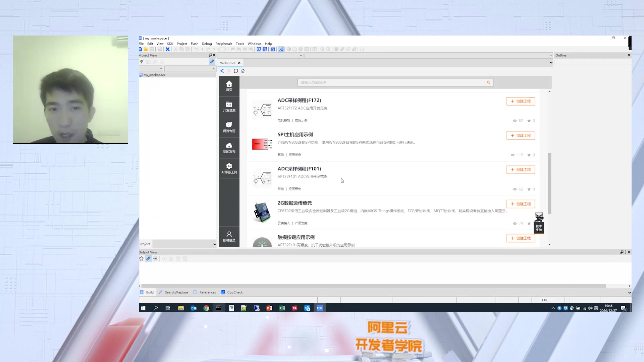This screenshot has width=644, height=362.
Task: Open the 我的发布 sidebar icon
Action: pyautogui.click(x=229, y=148)
